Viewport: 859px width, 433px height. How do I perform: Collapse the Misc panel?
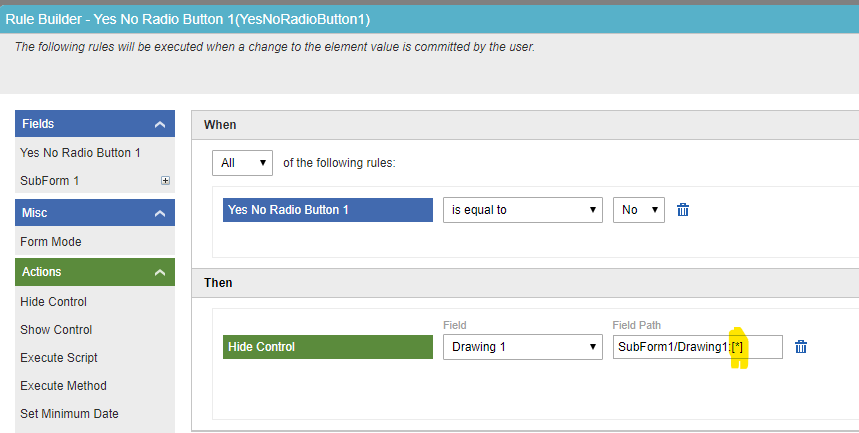[158, 213]
